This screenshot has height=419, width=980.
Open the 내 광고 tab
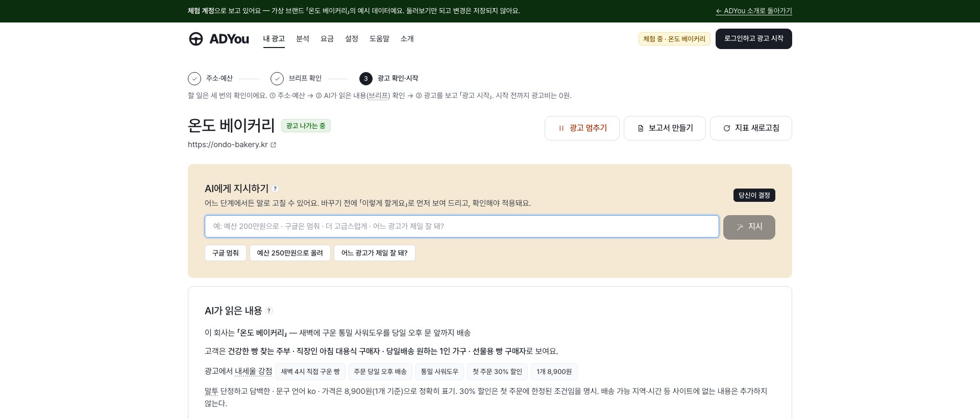[x=274, y=39]
